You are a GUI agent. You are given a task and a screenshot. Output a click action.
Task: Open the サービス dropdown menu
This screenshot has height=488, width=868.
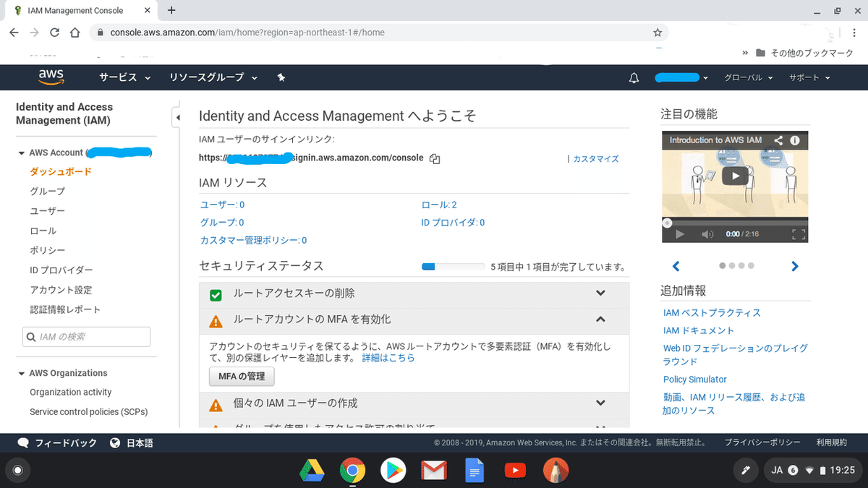(125, 77)
